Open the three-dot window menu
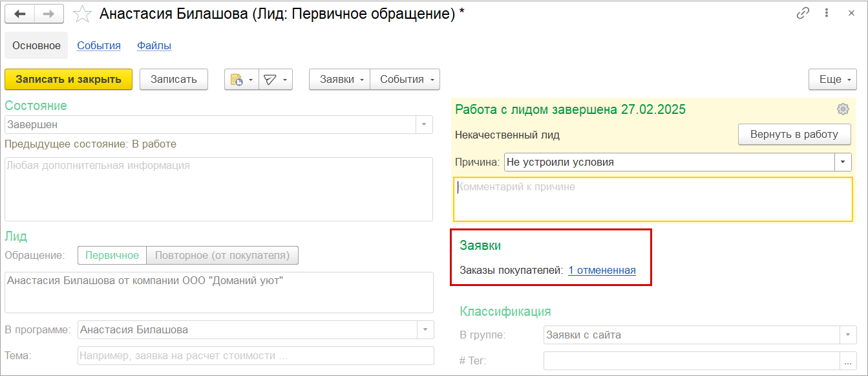 tap(827, 13)
